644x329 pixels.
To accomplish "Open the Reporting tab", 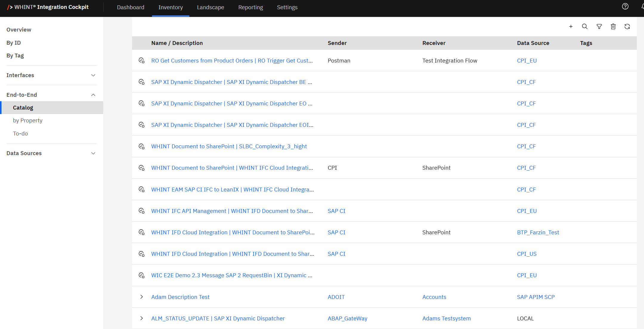I will (250, 7).
